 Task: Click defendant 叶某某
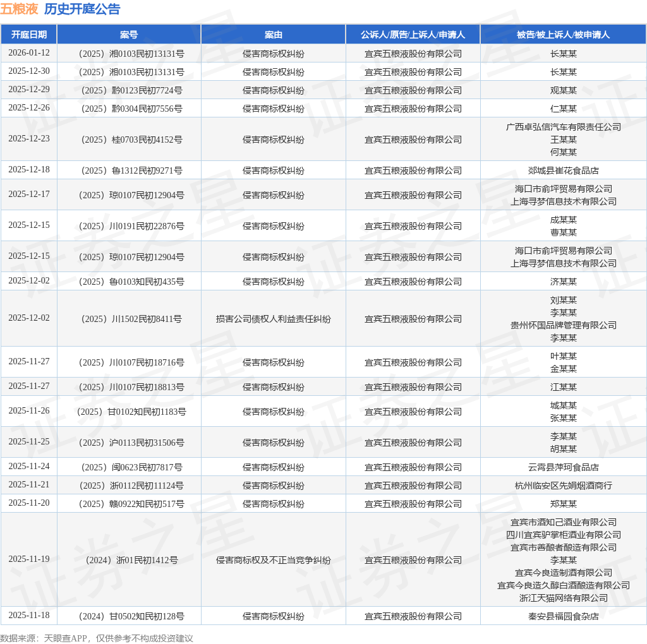pyautogui.click(x=563, y=356)
